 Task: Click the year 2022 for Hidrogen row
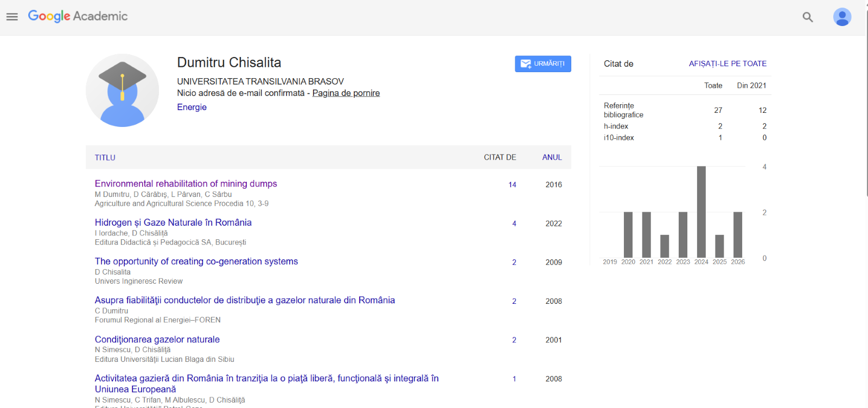[553, 224]
